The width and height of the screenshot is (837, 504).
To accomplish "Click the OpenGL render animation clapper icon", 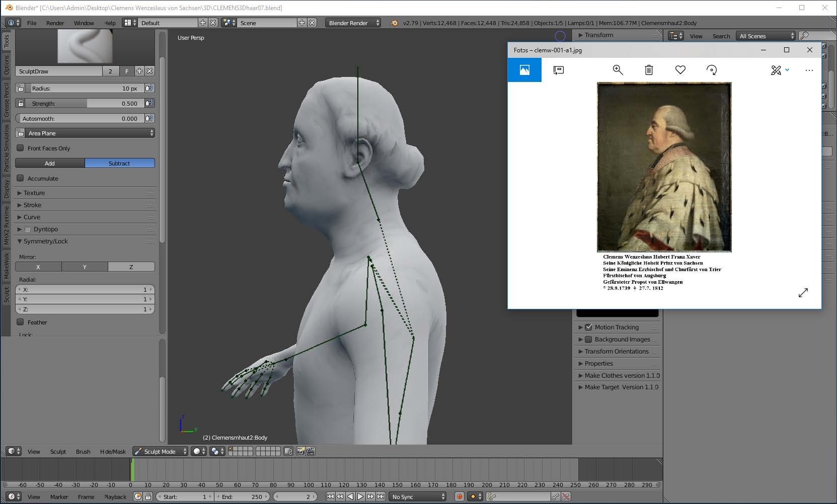I will tap(311, 451).
